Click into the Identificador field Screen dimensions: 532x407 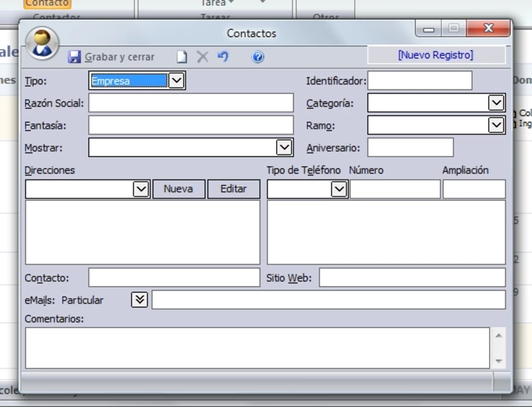pyautogui.click(x=420, y=81)
